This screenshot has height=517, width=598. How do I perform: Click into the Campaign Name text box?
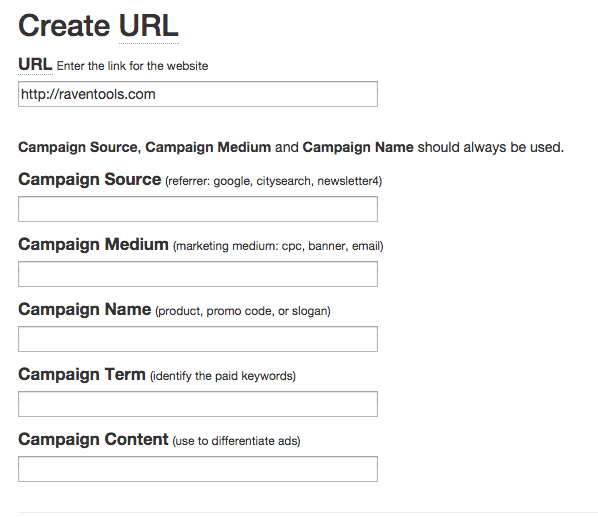click(x=198, y=339)
